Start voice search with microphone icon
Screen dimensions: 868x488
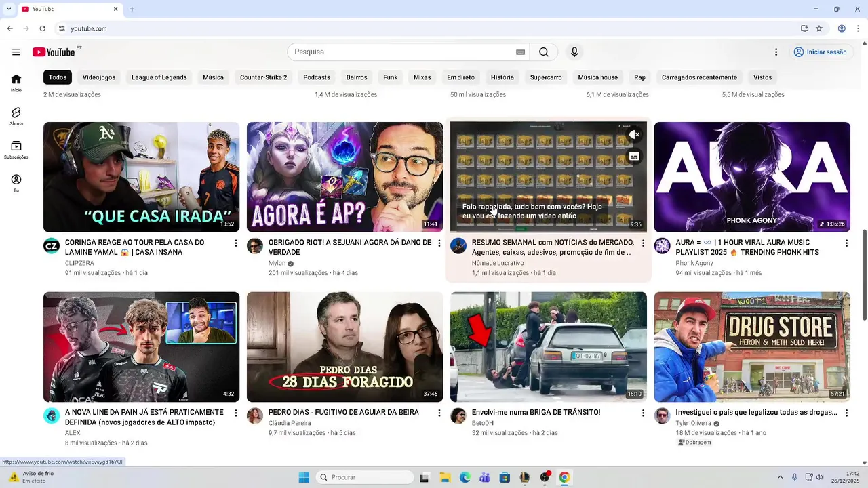pyautogui.click(x=574, y=52)
